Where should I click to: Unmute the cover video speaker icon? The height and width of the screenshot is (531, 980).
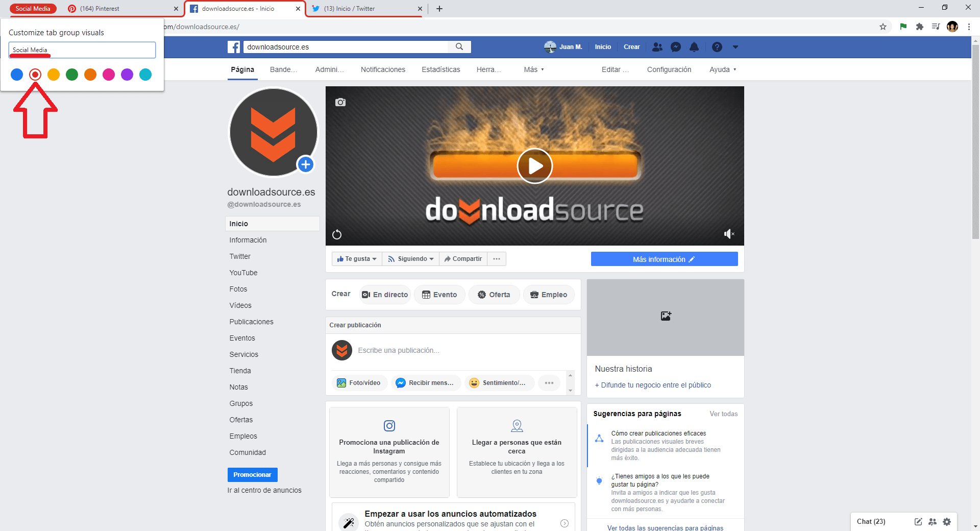729,234
